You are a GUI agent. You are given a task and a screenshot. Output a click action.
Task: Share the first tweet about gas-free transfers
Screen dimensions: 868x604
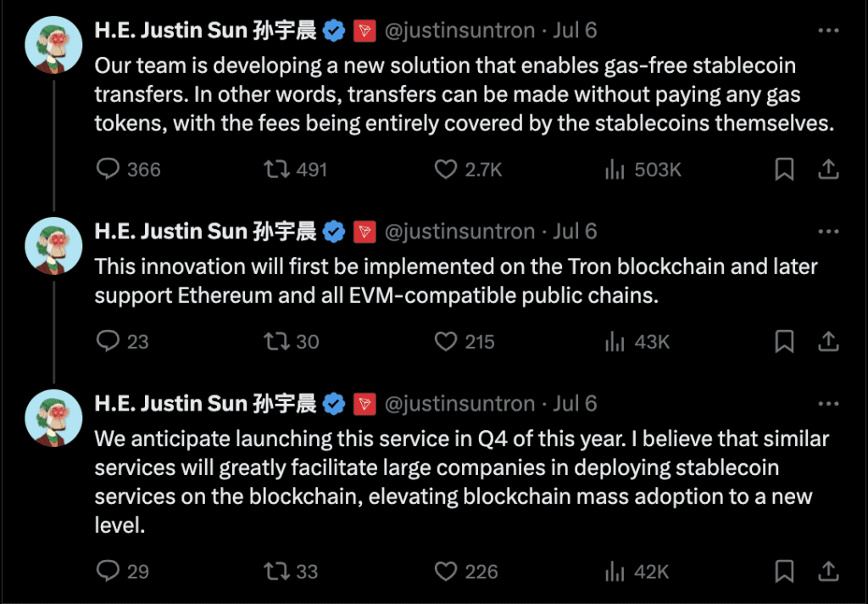(x=827, y=170)
